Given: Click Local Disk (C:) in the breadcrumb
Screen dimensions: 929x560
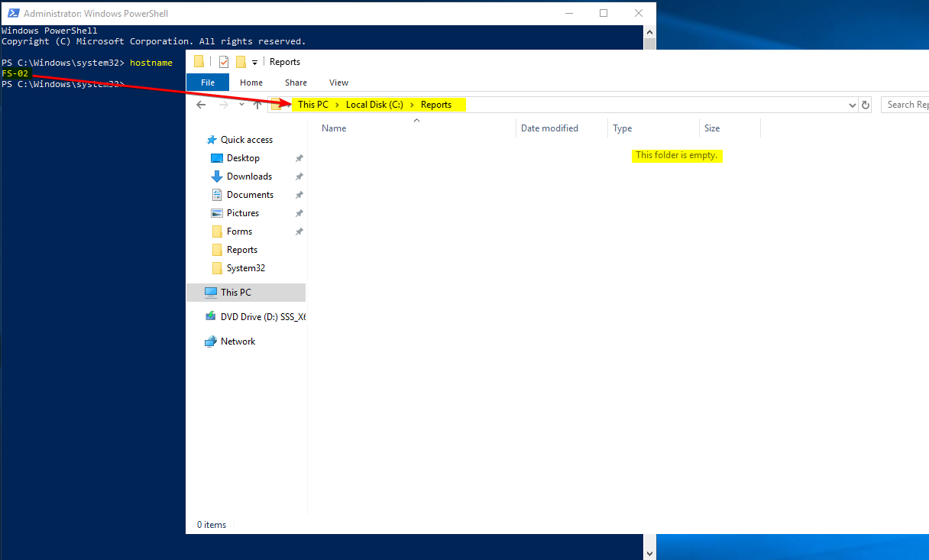Looking at the screenshot, I should [374, 105].
